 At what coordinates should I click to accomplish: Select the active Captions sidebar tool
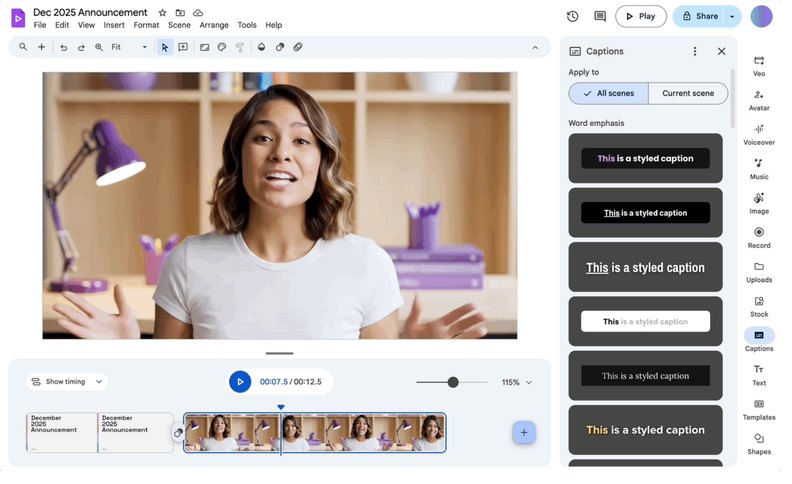coord(759,340)
